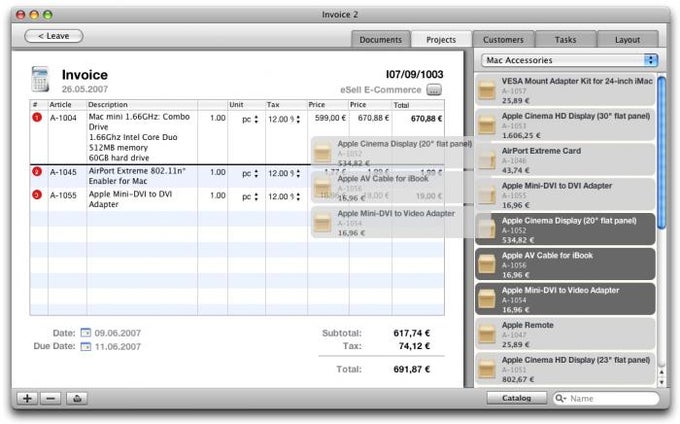The image size is (680, 424).
Task: Select the Tasks tab
Action: tap(566, 39)
